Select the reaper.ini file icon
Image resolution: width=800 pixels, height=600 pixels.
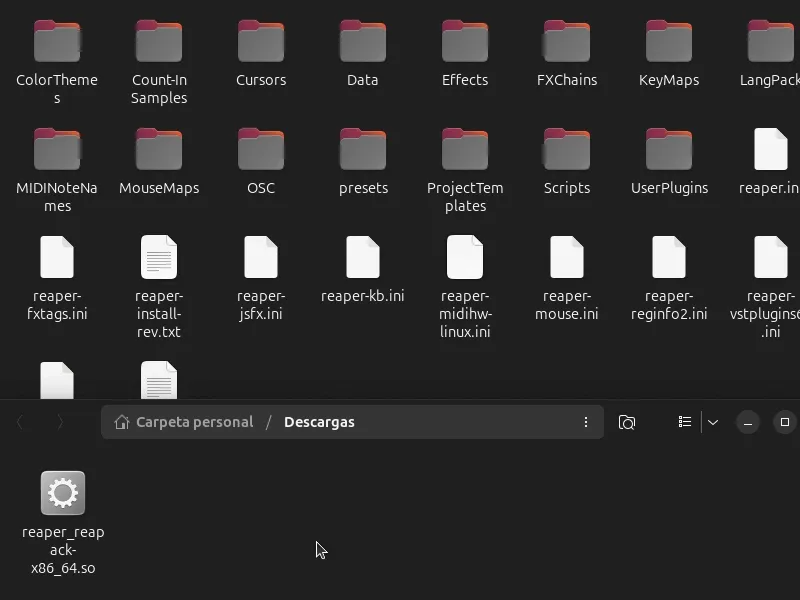tap(771, 149)
